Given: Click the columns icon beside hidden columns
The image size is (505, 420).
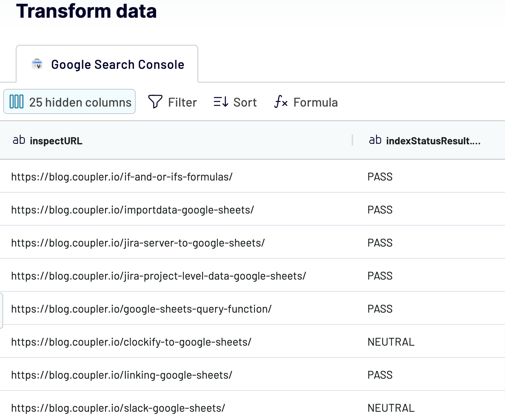Looking at the screenshot, I should [17, 102].
